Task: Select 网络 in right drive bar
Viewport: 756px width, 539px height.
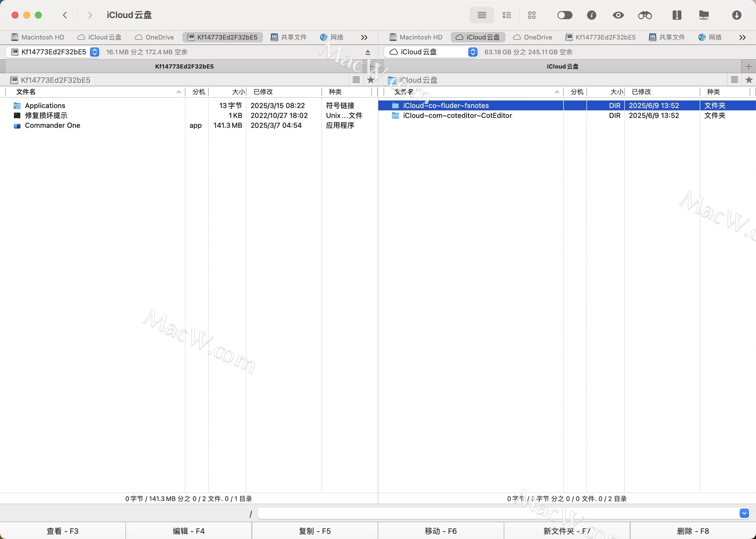Action: pos(710,37)
